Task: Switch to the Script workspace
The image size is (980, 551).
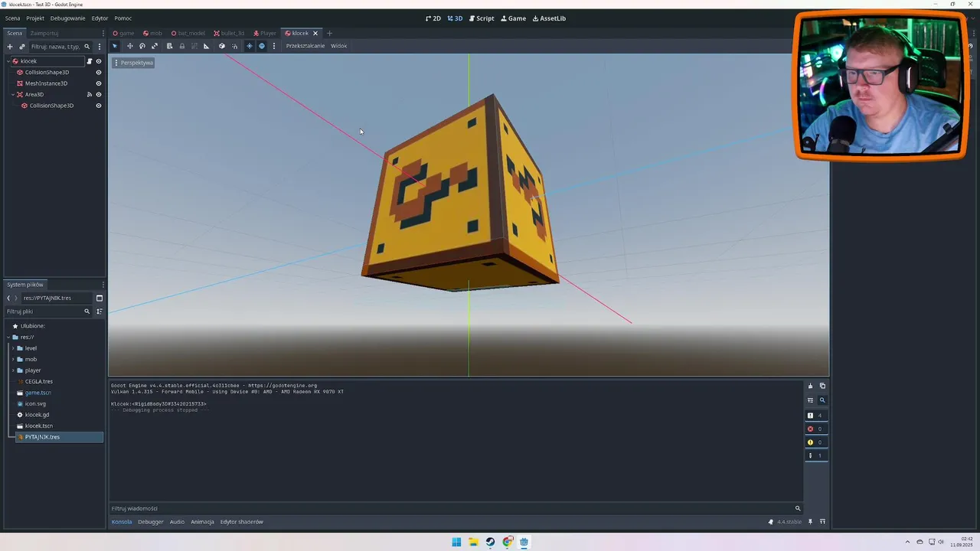Action: coord(482,18)
